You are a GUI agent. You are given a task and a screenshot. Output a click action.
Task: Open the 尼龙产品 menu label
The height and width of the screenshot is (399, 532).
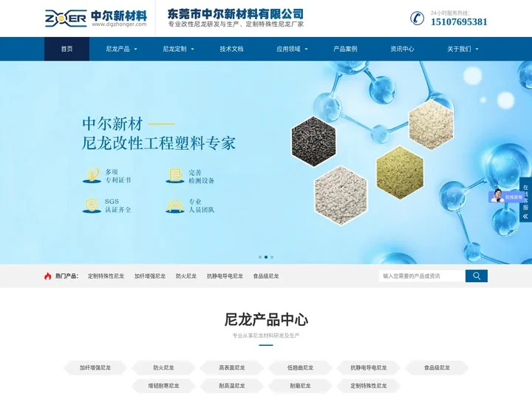(x=117, y=49)
